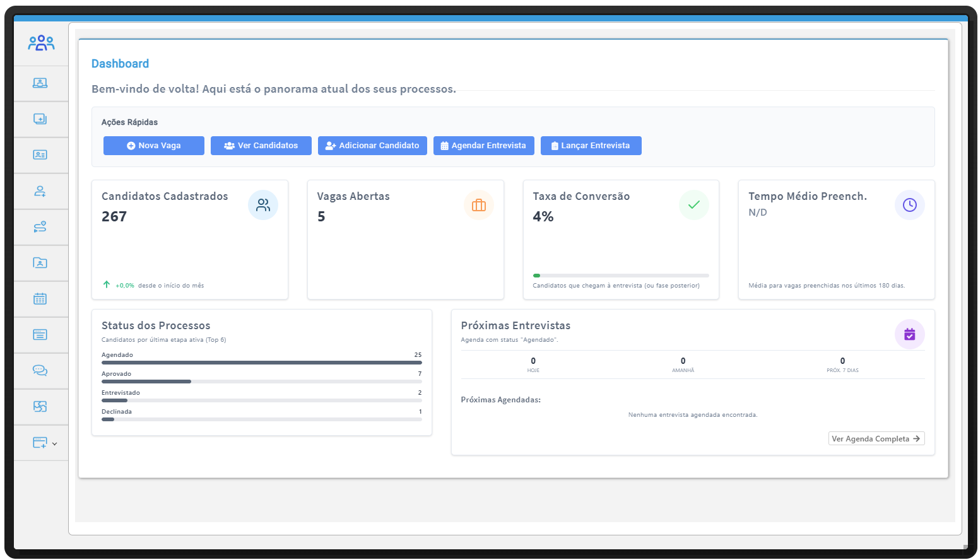Open Nova Vaga
Image resolution: width=978 pixels, height=560 pixels.
coord(153,146)
